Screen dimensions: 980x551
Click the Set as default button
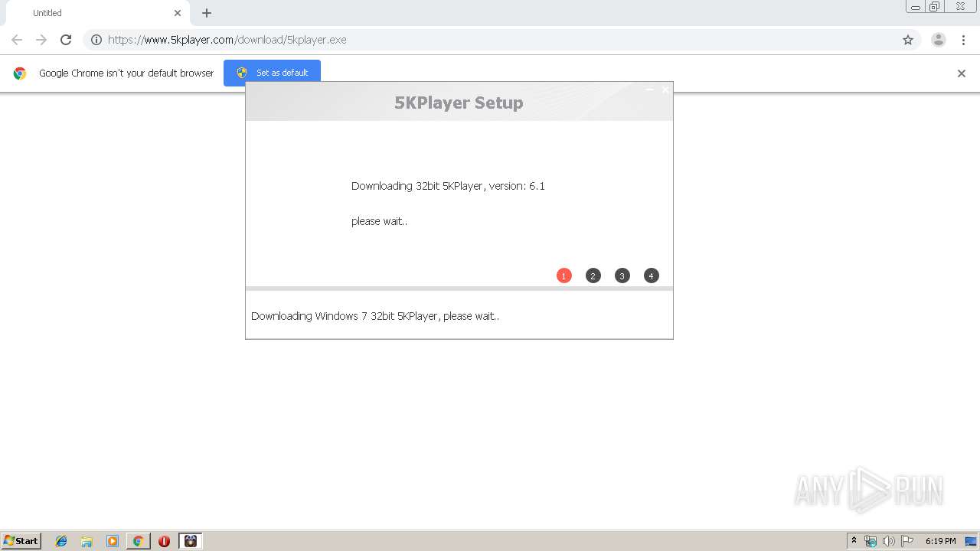(272, 73)
